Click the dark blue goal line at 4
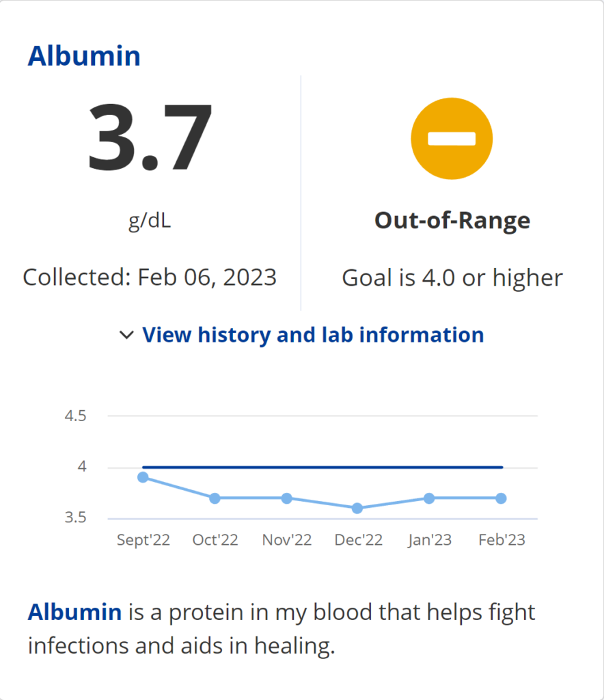604x700 pixels. pos(322,468)
